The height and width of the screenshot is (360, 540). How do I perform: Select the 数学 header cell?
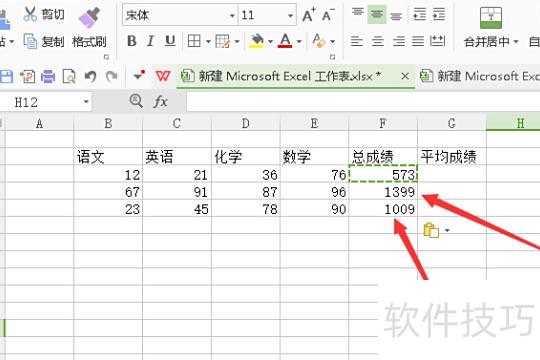(x=314, y=156)
